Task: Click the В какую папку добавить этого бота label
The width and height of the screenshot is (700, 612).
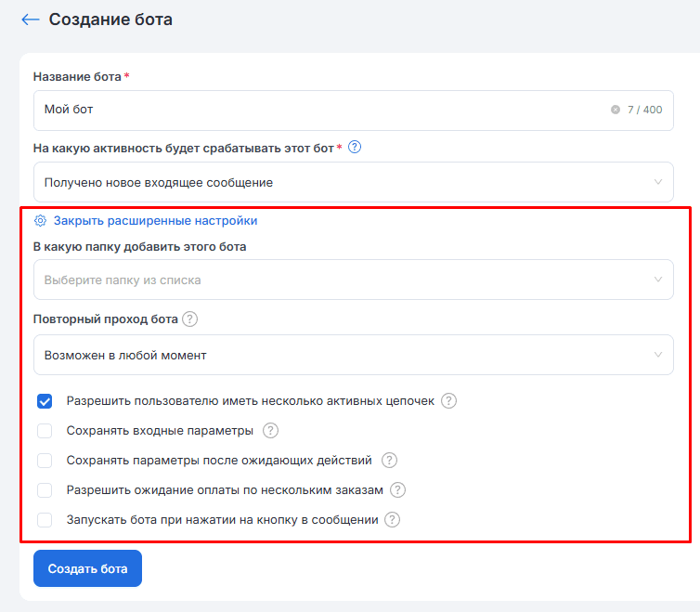Action: pyautogui.click(x=140, y=247)
